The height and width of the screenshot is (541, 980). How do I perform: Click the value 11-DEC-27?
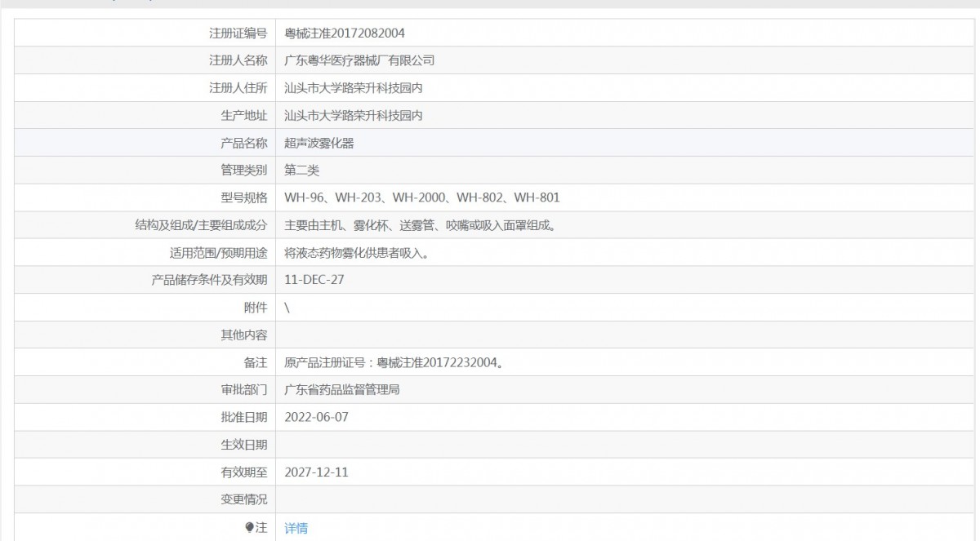[314, 280]
